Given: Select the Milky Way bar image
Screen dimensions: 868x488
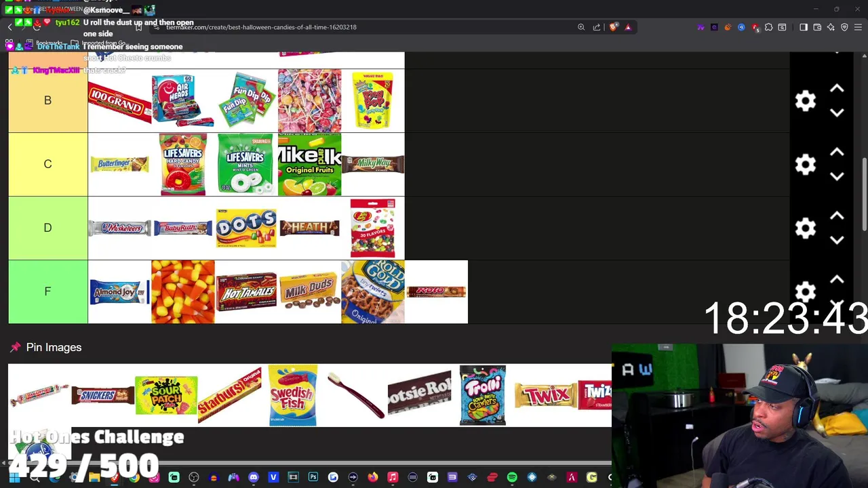Looking at the screenshot, I should [372, 165].
